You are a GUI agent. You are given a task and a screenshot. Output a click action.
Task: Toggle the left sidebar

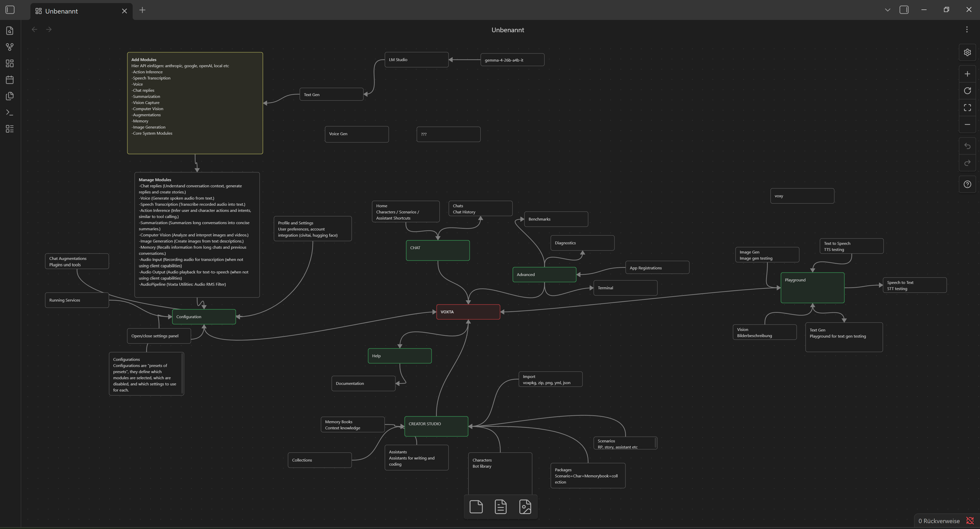[x=10, y=10]
